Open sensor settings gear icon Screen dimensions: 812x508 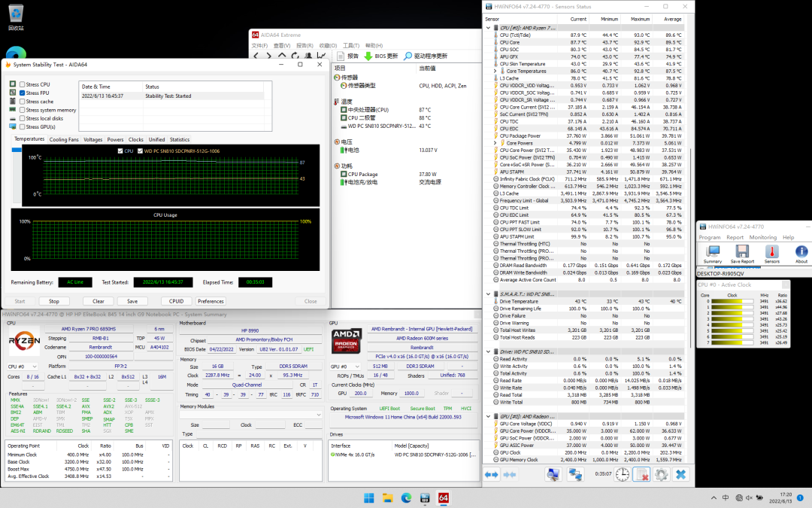(x=661, y=474)
